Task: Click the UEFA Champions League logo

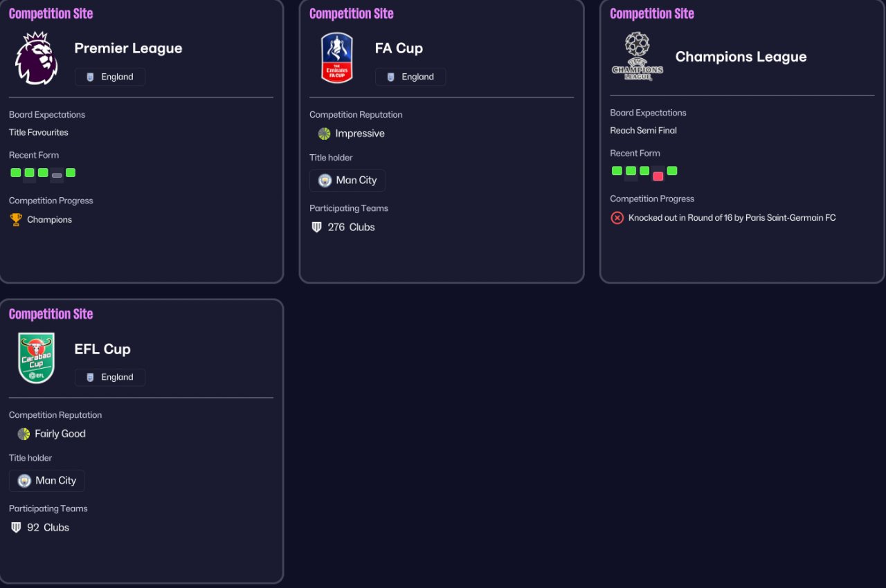Action: coord(638,57)
